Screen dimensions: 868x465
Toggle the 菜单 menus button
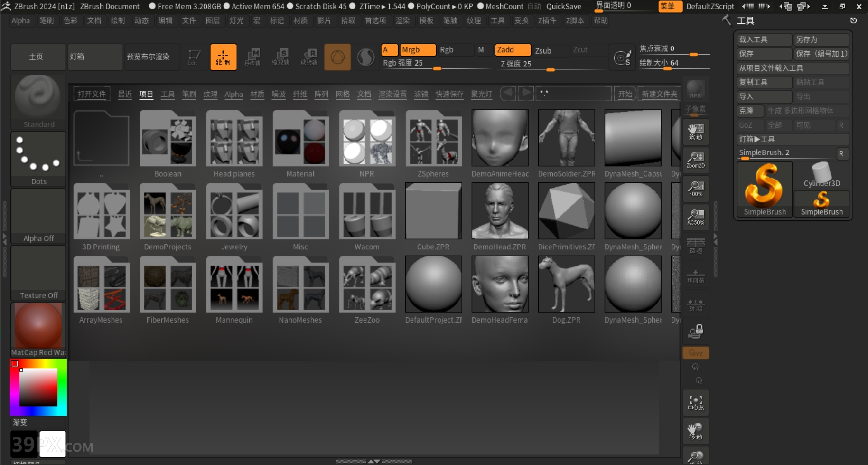(671, 6)
